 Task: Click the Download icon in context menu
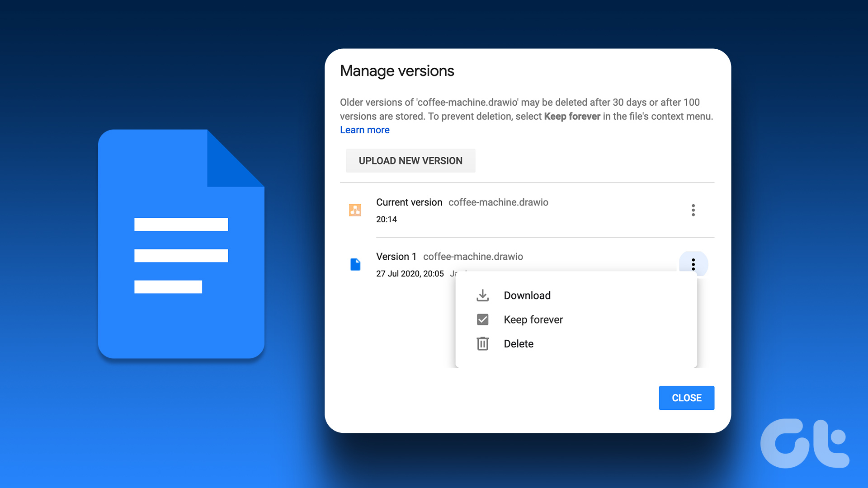(x=482, y=295)
